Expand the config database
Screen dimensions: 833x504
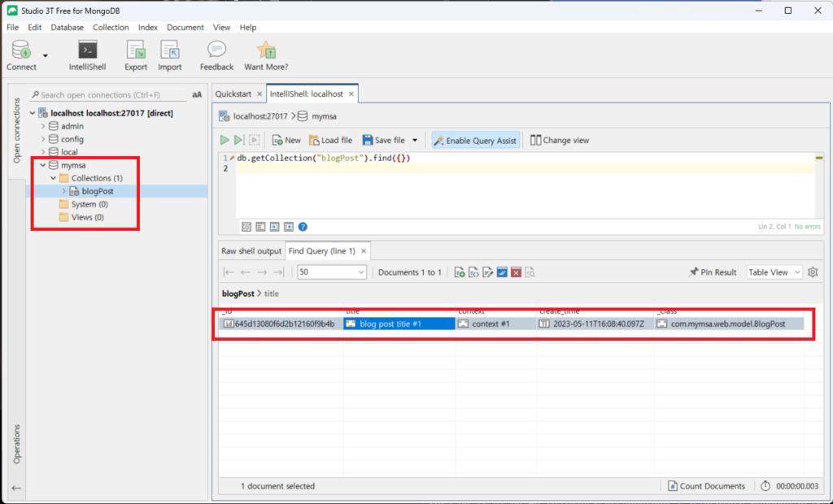tap(43, 139)
